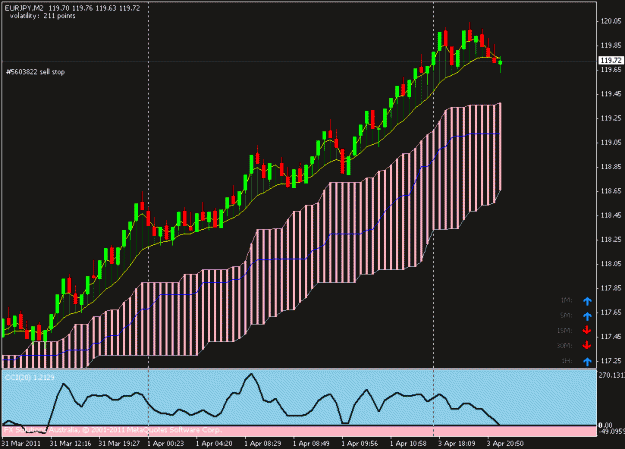Click the 1 Apr 09:56 time label
625x449 pixels.
[360, 443]
